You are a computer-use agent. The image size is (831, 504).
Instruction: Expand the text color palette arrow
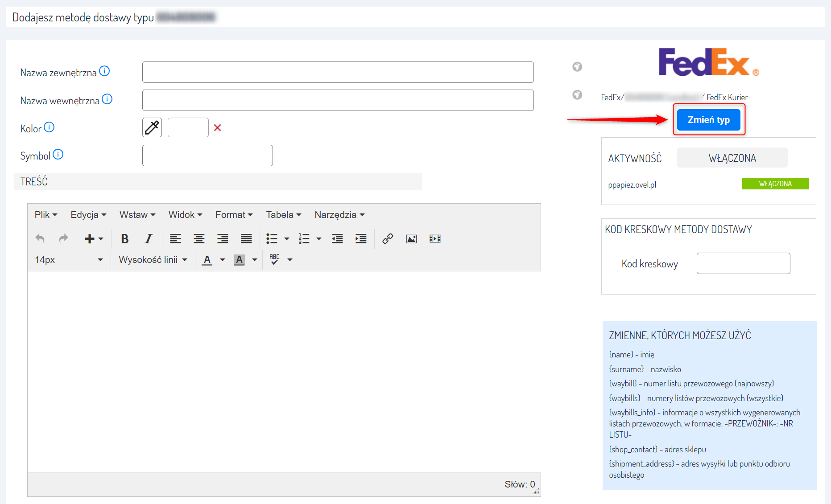pyautogui.click(x=223, y=260)
